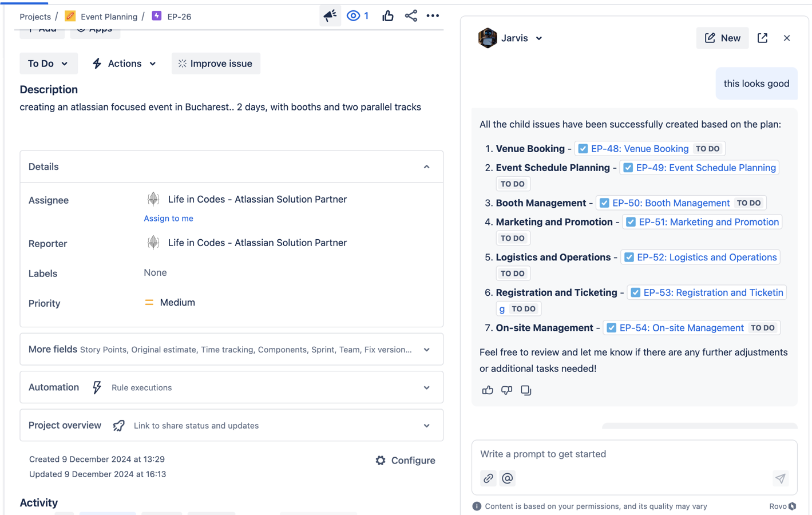Click the Assignee avatar icon
The width and height of the screenshot is (812, 515).
153,199
